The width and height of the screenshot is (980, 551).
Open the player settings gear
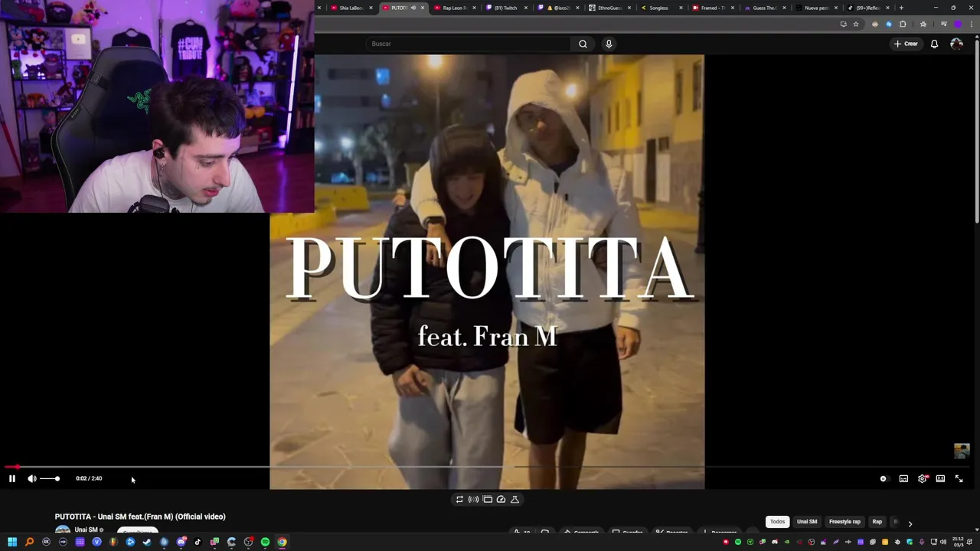(x=923, y=478)
